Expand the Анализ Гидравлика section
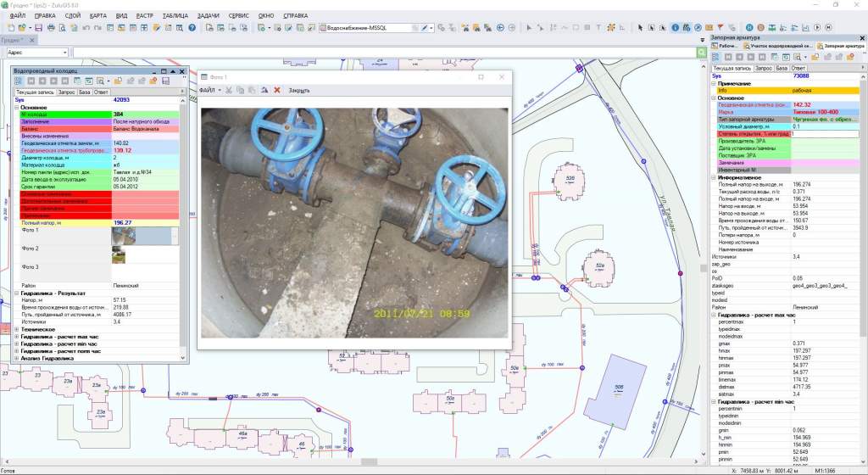The width and height of the screenshot is (868, 475). coord(18,358)
